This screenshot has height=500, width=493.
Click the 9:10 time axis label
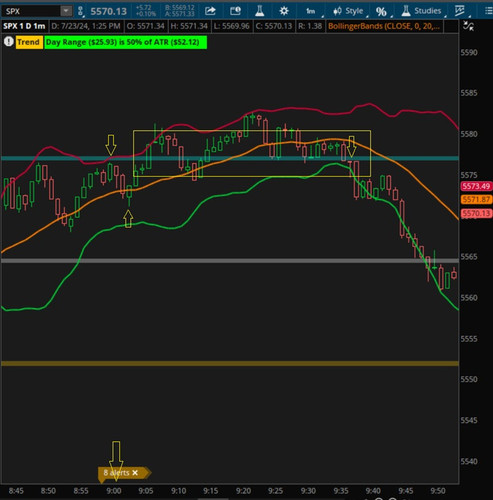pos(179,491)
